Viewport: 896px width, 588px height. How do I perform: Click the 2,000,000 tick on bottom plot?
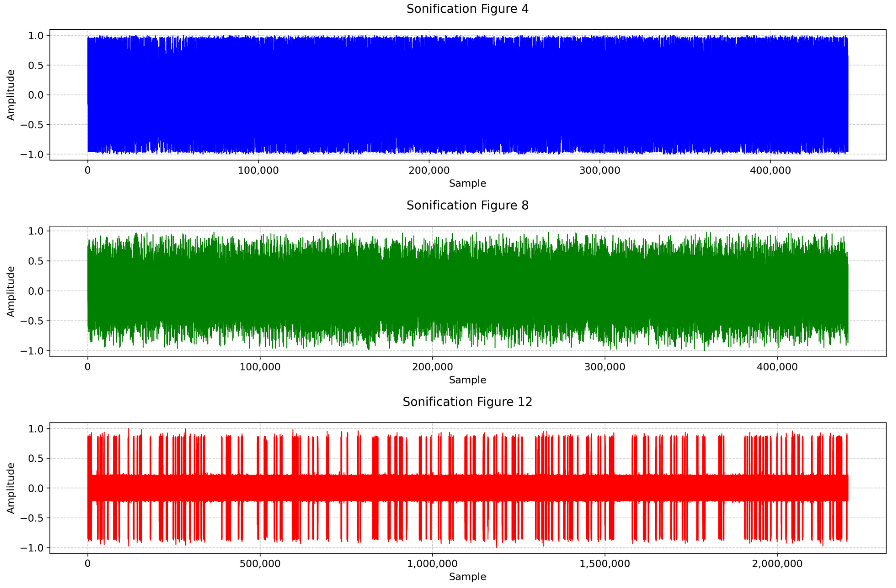pyautogui.click(x=777, y=564)
